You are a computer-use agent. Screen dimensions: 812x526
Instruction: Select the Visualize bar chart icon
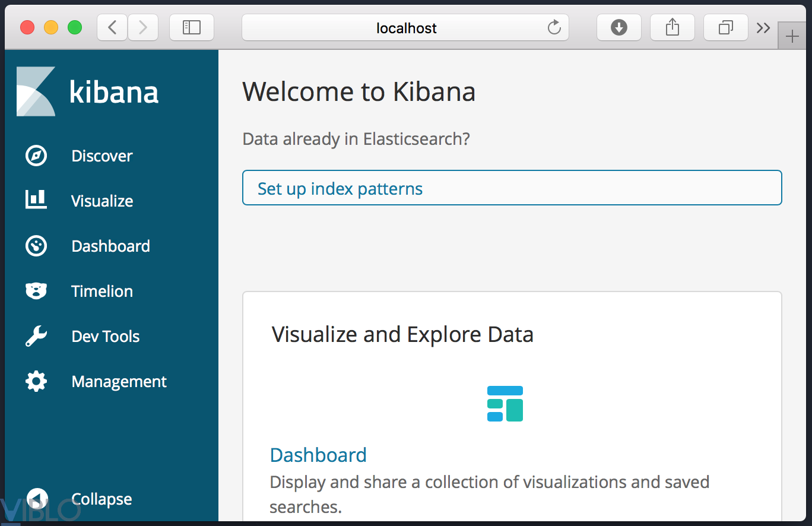click(x=36, y=200)
